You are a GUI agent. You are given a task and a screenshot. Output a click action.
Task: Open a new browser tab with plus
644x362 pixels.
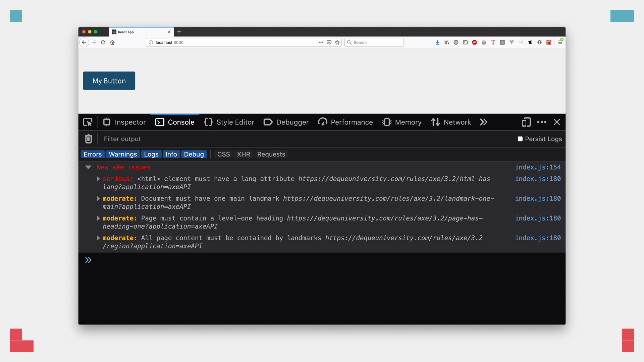pyautogui.click(x=179, y=32)
